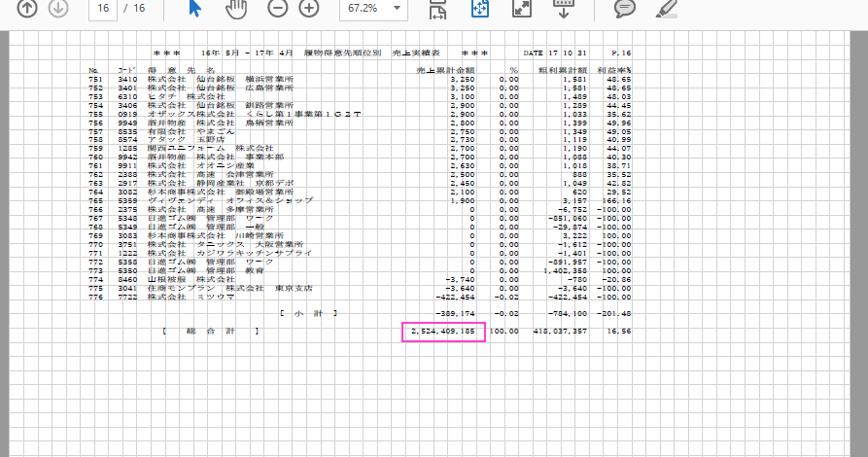
Task: Click the page number field showing 16
Action: [x=102, y=8]
